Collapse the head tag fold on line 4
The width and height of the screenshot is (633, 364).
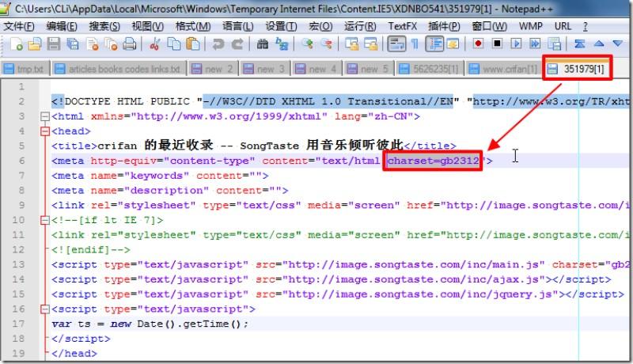(44, 131)
